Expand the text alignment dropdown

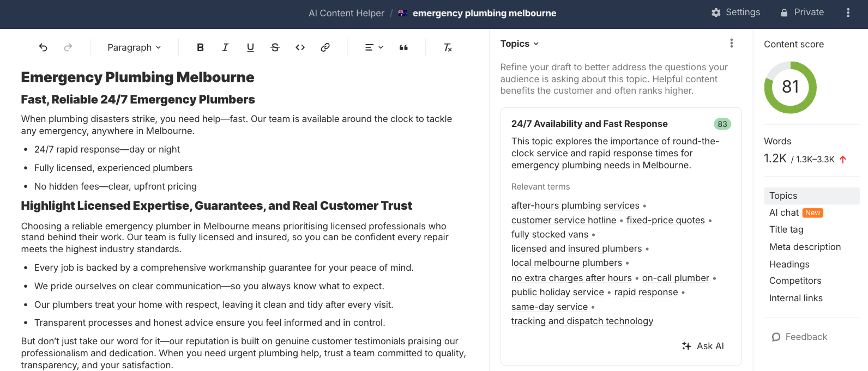point(374,47)
